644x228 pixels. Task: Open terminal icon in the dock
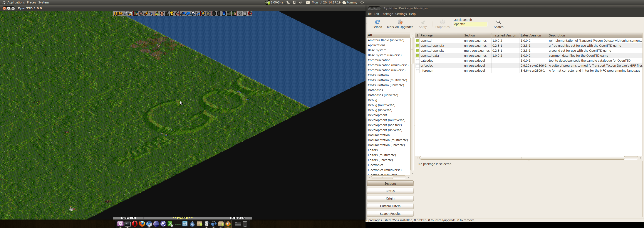pyautogui.click(x=127, y=224)
